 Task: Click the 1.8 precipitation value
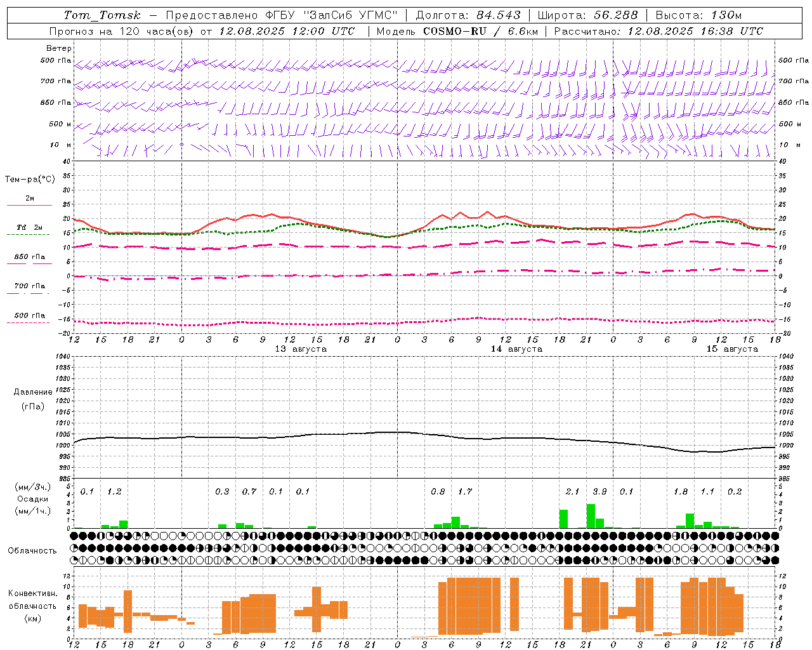coord(681,491)
